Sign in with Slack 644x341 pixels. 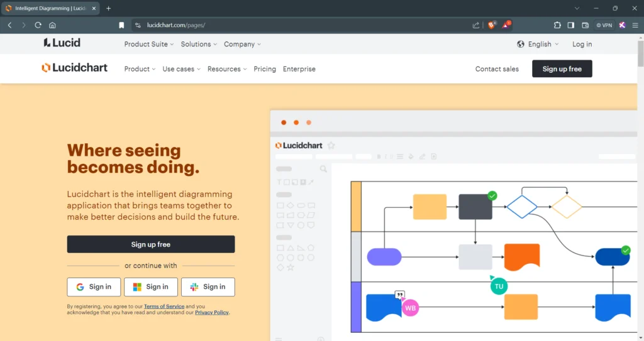(x=208, y=287)
